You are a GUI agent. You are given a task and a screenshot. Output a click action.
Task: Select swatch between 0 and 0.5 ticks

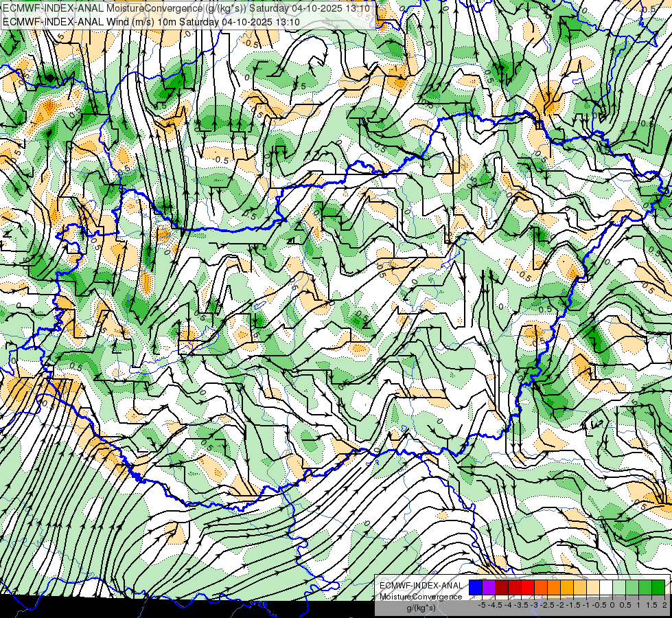(619, 588)
